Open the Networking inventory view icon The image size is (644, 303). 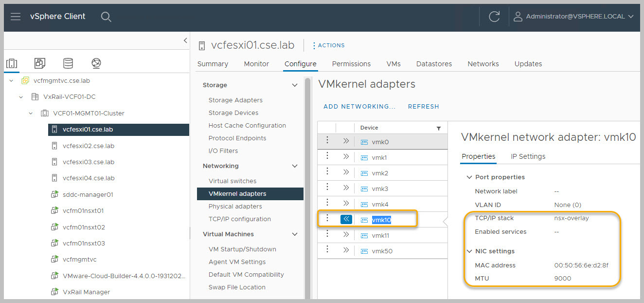click(x=96, y=63)
